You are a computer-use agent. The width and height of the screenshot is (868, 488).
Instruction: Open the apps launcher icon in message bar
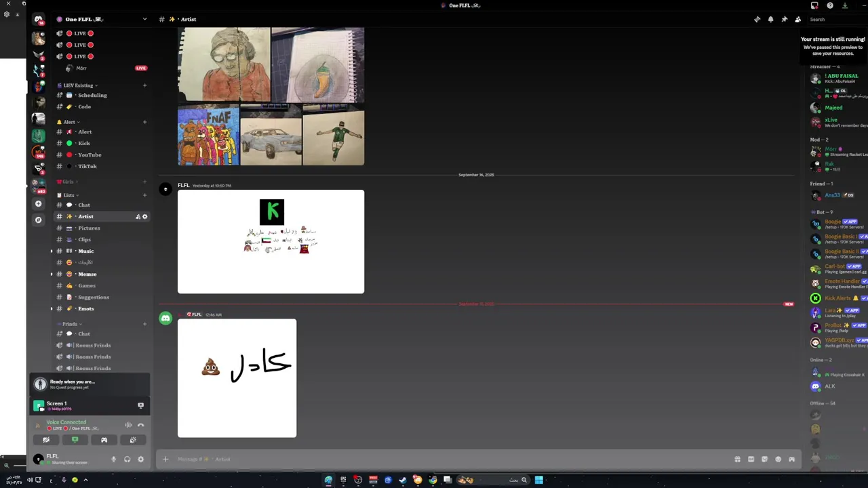[791, 460]
